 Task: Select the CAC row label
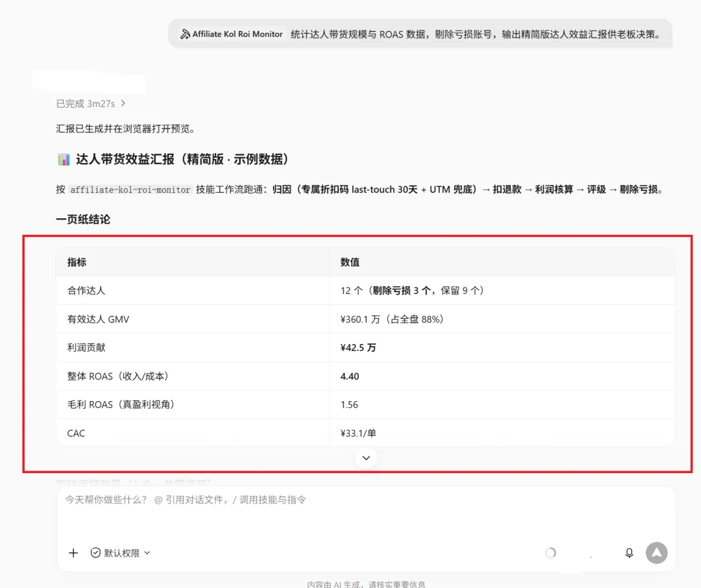pyautogui.click(x=76, y=434)
